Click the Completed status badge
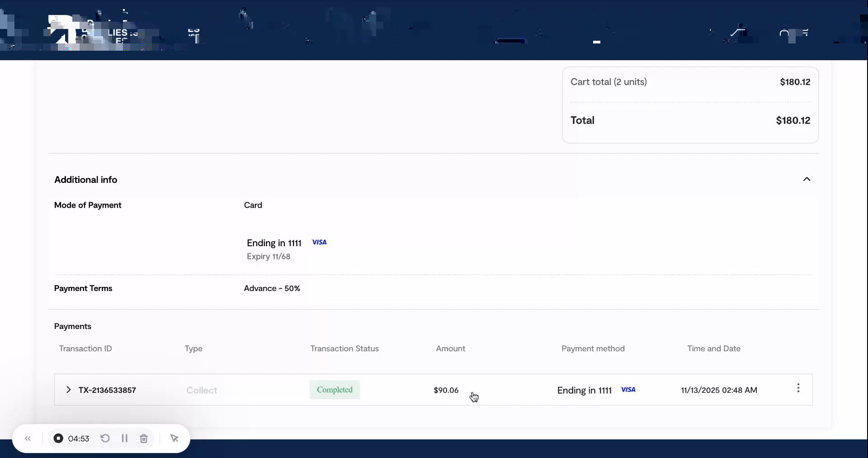Image resolution: width=868 pixels, height=458 pixels. pos(335,390)
